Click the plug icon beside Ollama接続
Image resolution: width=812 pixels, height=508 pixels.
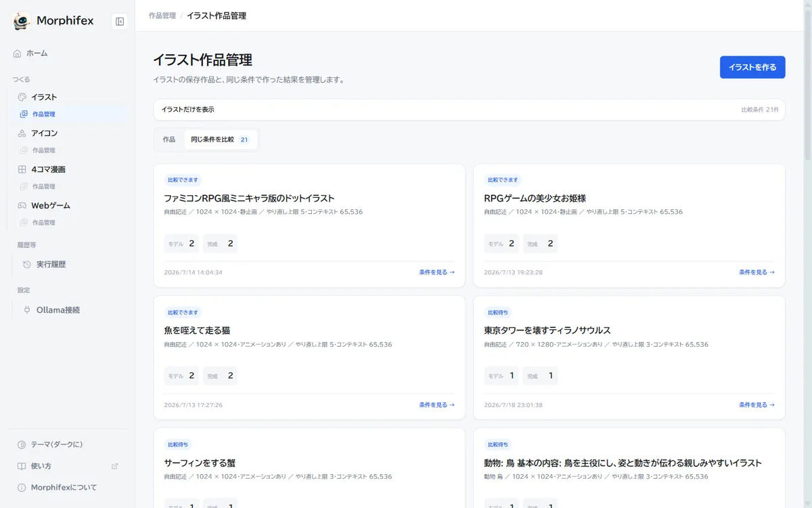pos(27,310)
